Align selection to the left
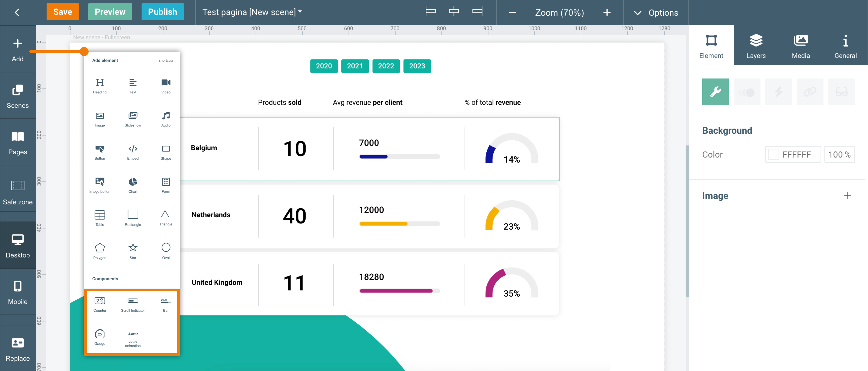868x371 pixels. [430, 12]
